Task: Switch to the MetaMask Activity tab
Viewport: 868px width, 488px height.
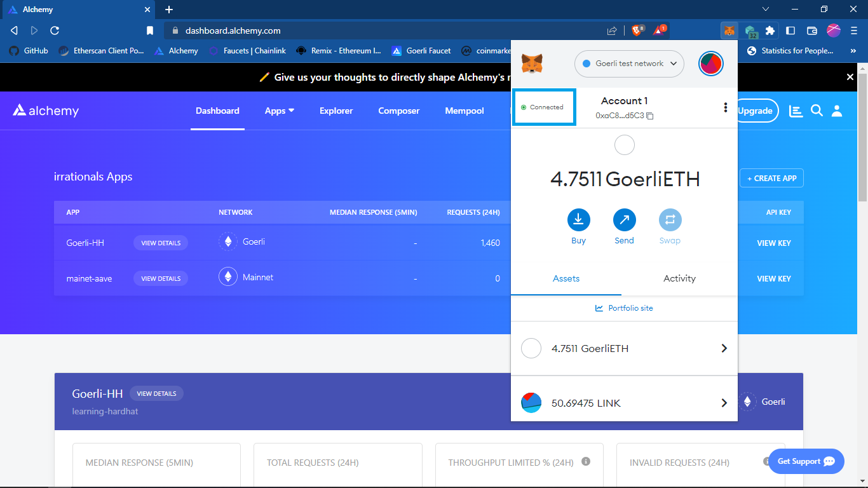Action: [679, 278]
